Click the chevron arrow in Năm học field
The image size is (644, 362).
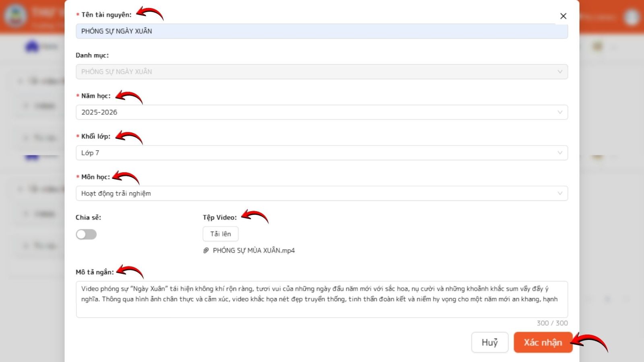[x=559, y=112]
